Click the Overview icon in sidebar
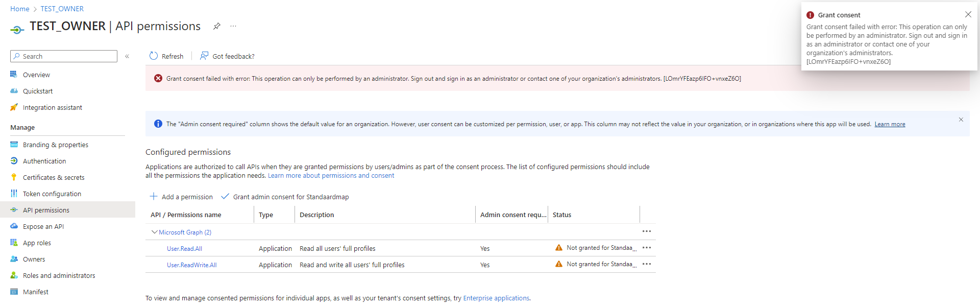This screenshot has height=306, width=980. (x=14, y=75)
